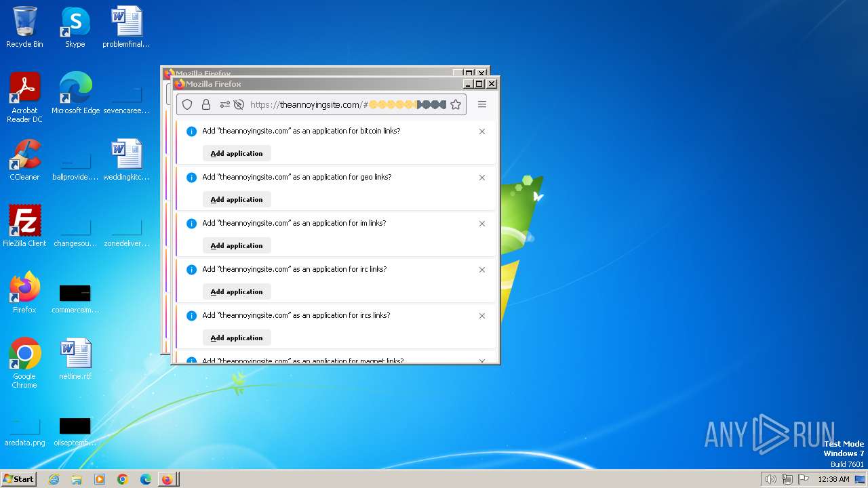Add application for im links
Viewport: 868px width, 488px height.
pos(237,245)
